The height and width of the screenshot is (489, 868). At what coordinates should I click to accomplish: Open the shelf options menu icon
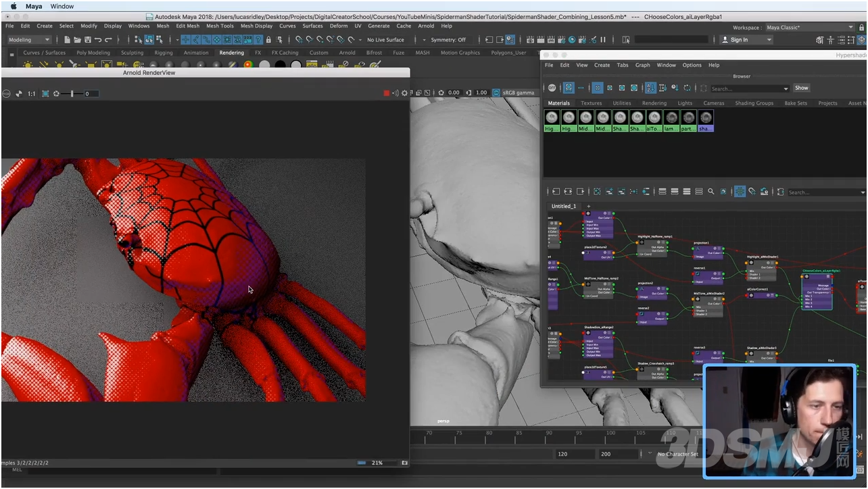[11, 54]
